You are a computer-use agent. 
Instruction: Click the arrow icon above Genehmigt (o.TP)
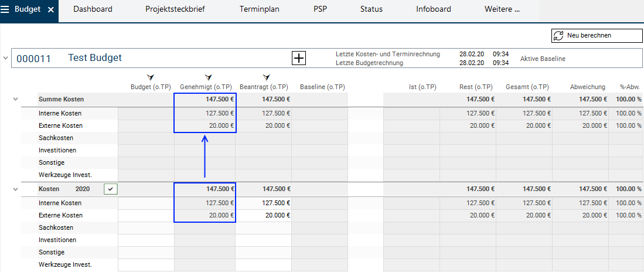(209, 77)
